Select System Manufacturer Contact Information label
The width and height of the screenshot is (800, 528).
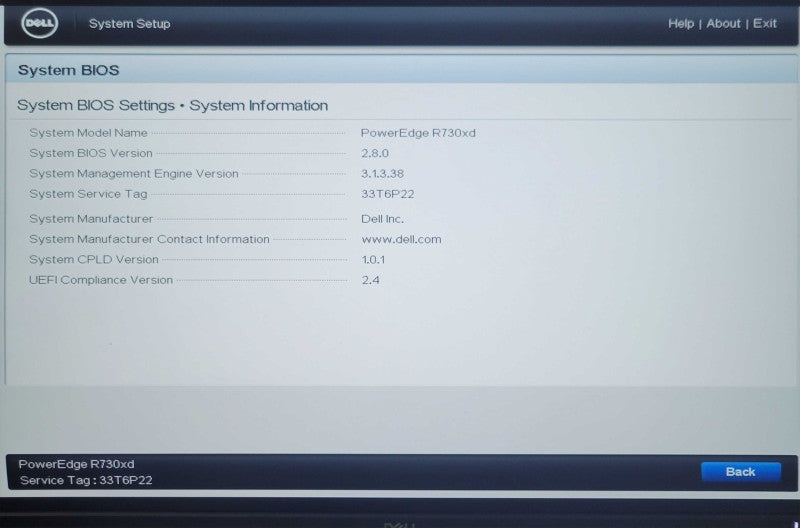pyautogui.click(x=149, y=239)
